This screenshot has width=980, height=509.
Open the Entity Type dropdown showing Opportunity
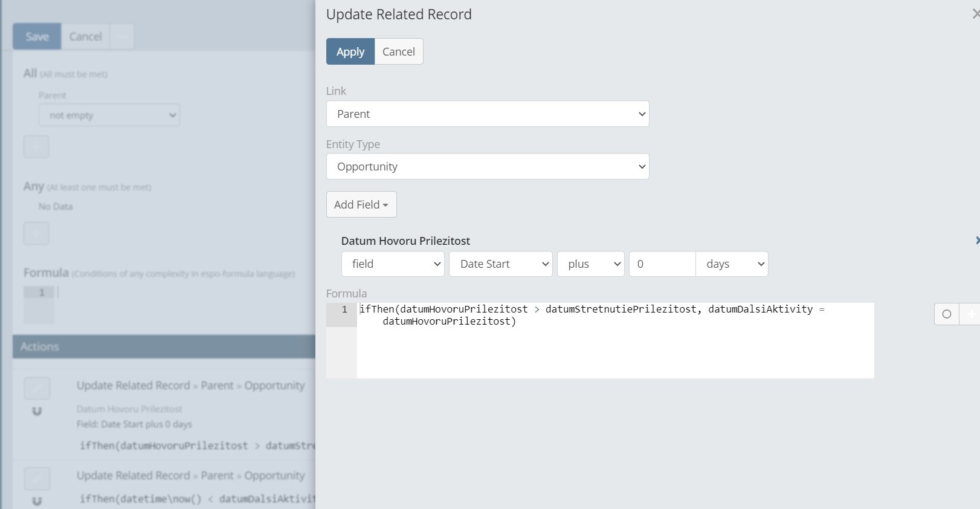point(487,166)
